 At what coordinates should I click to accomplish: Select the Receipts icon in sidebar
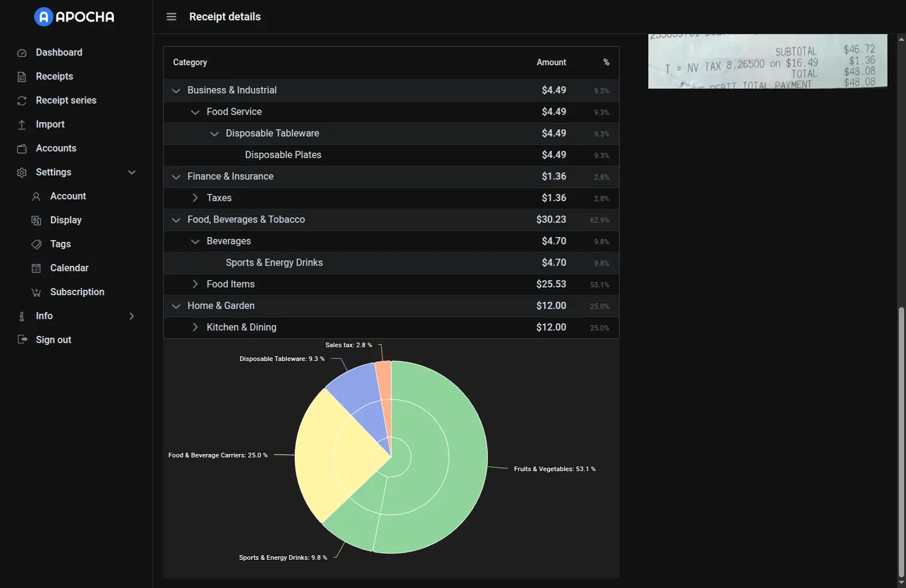tap(22, 76)
